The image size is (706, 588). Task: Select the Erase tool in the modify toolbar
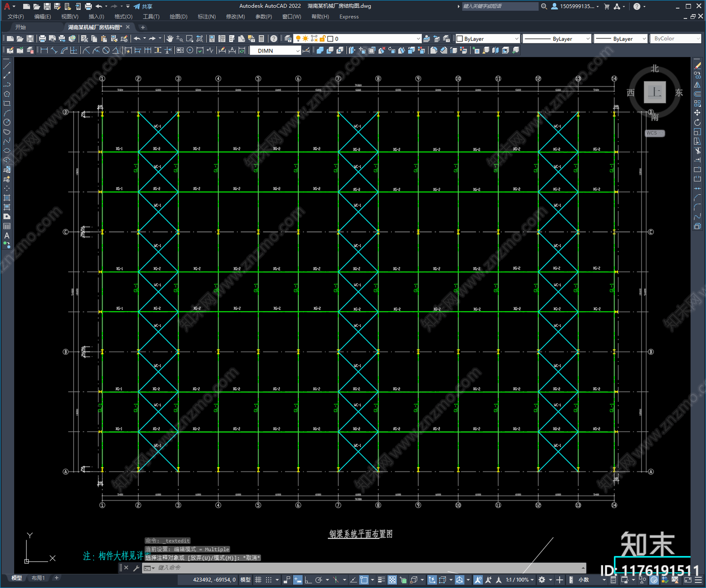click(697, 66)
